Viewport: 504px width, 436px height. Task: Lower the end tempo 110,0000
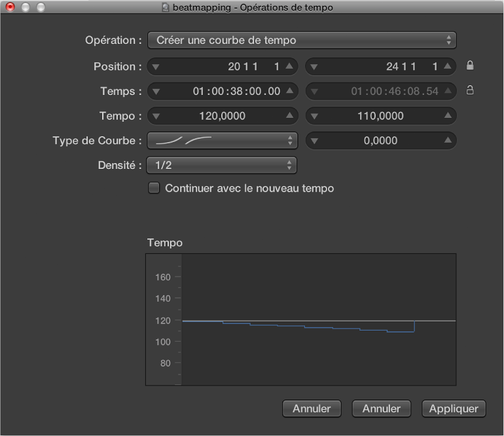[x=314, y=117]
